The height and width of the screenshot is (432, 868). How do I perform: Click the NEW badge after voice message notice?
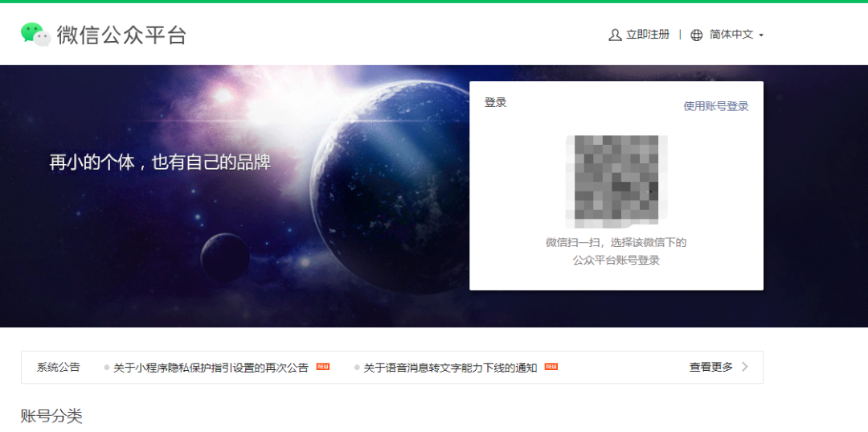click(x=551, y=367)
